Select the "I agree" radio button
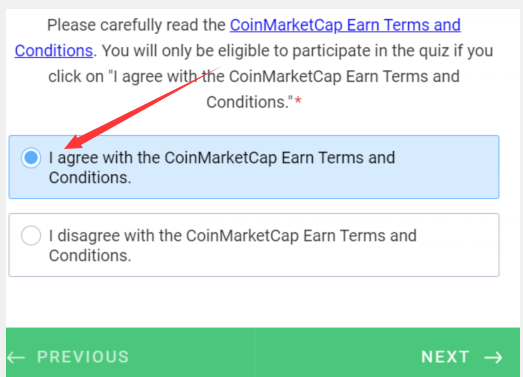The image size is (523, 377). tap(31, 157)
